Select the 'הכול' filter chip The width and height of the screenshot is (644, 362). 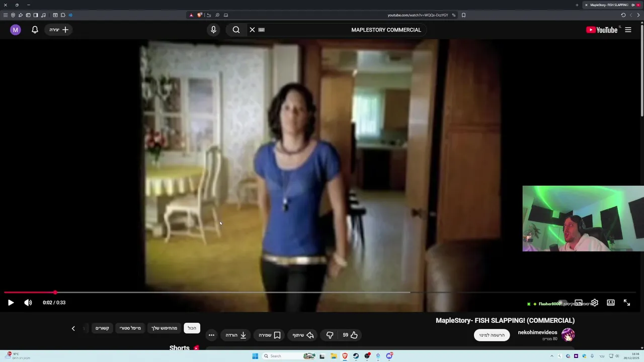click(x=192, y=328)
